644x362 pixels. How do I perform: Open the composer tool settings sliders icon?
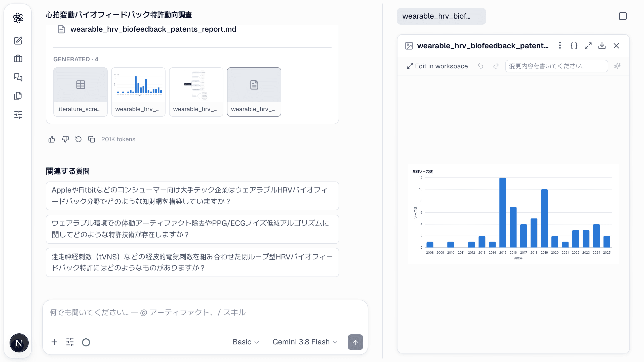coord(70,342)
